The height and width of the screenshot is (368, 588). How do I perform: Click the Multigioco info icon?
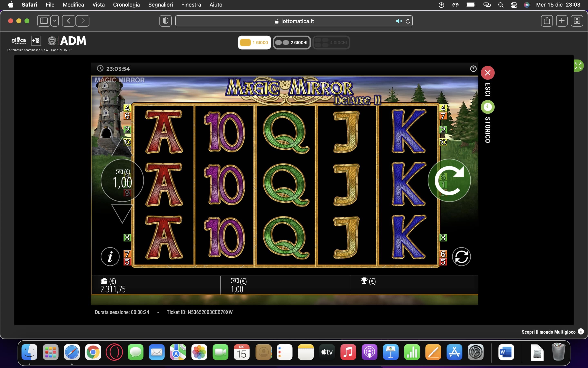click(x=581, y=331)
